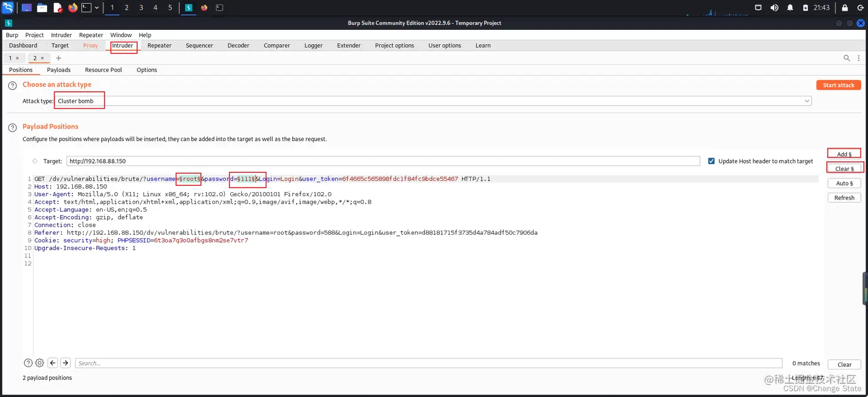The width and height of the screenshot is (868, 397).
Task: Select Intruder attack tab 1
Action: [10, 58]
